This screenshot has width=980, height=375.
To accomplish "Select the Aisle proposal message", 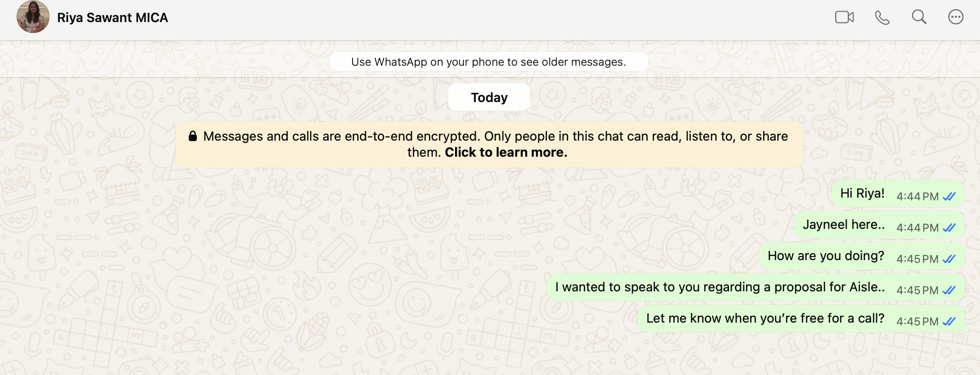I will (x=720, y=287).
